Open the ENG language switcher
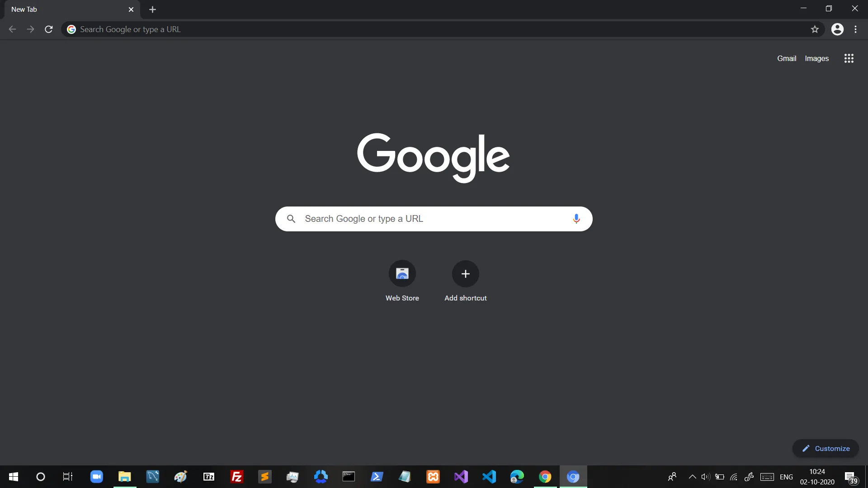 pos(787,477)
